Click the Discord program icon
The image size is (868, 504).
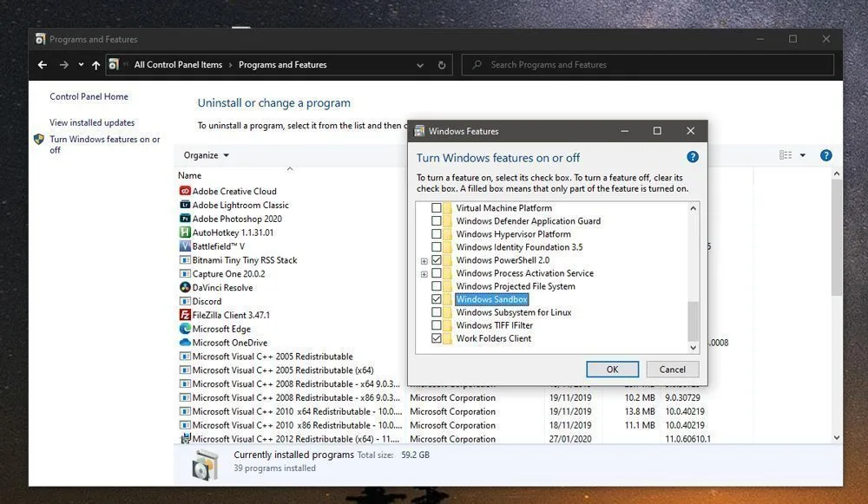coord(185,301)
